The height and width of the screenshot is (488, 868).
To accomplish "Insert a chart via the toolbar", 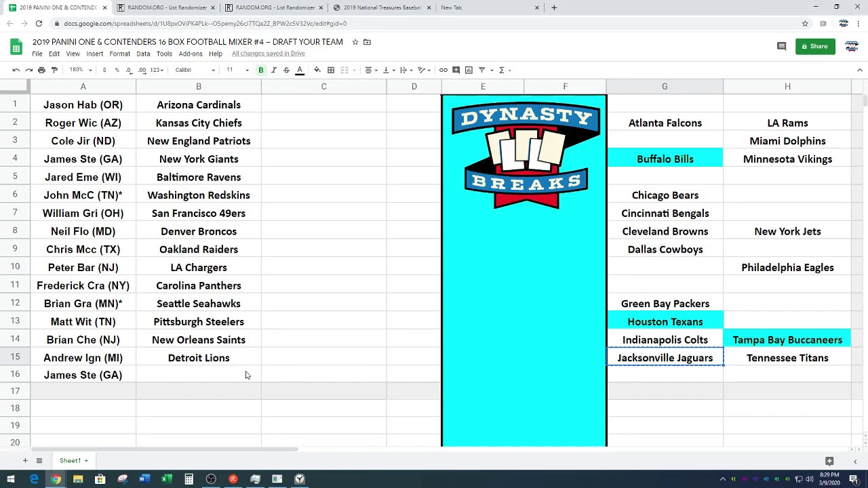I will (469, 70).
